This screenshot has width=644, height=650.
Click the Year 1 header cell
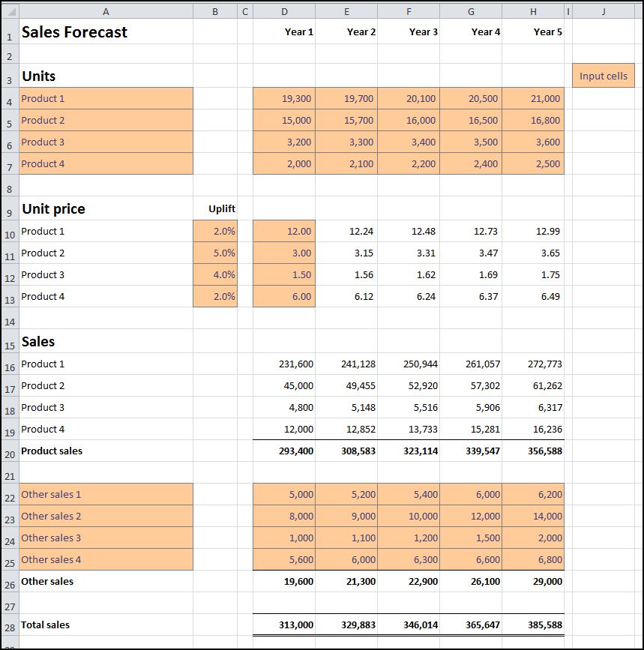(284, 31)
